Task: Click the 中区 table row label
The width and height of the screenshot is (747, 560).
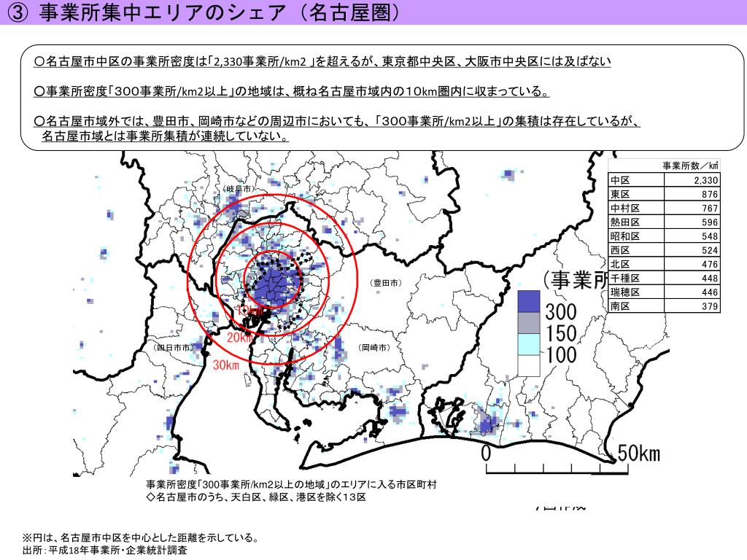Action: click(620, 180)
